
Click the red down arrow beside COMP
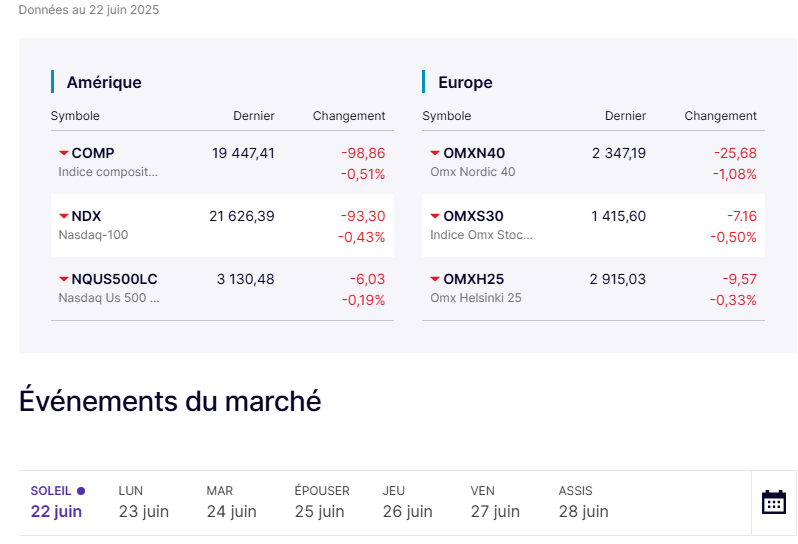click(x=64, y=153)
